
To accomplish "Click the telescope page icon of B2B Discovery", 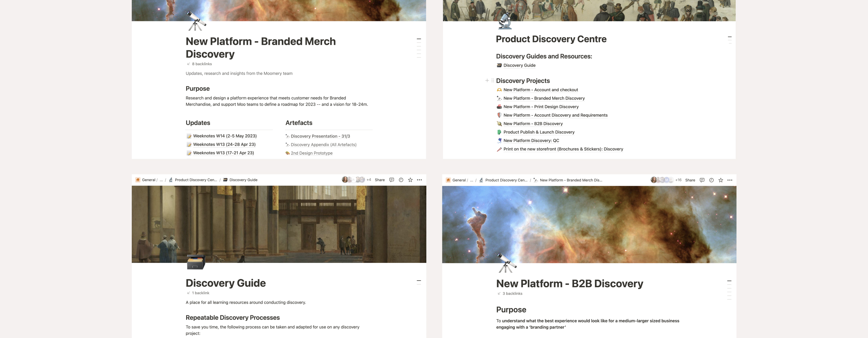I will click(x=506, y=263).
